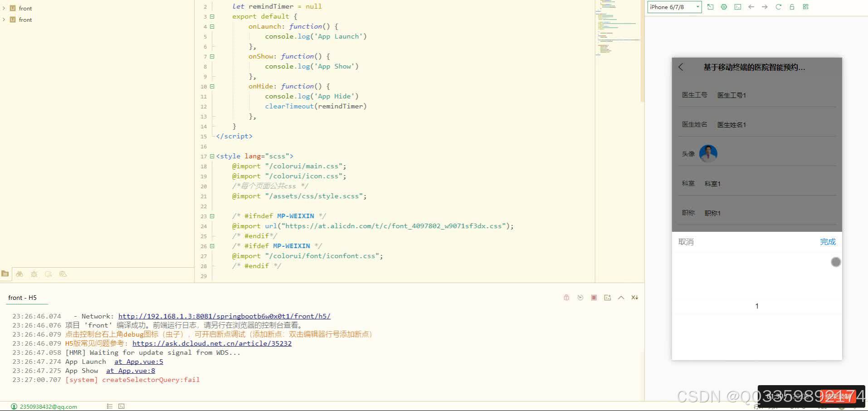This screenshot has width=868, height=411.
Task: Fold the export default block at line 3
Action: [x=212, y=17]
